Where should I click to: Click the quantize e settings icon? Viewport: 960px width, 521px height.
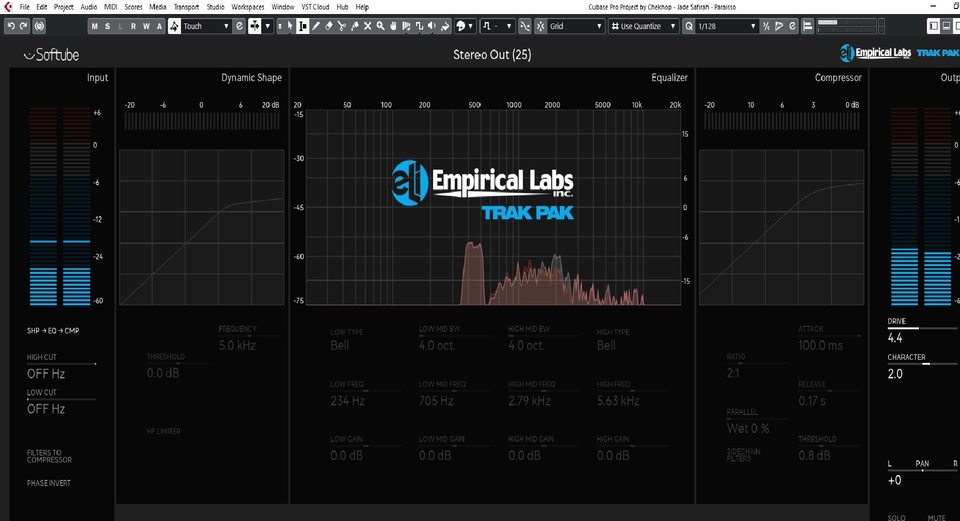[x=792, y=26]
